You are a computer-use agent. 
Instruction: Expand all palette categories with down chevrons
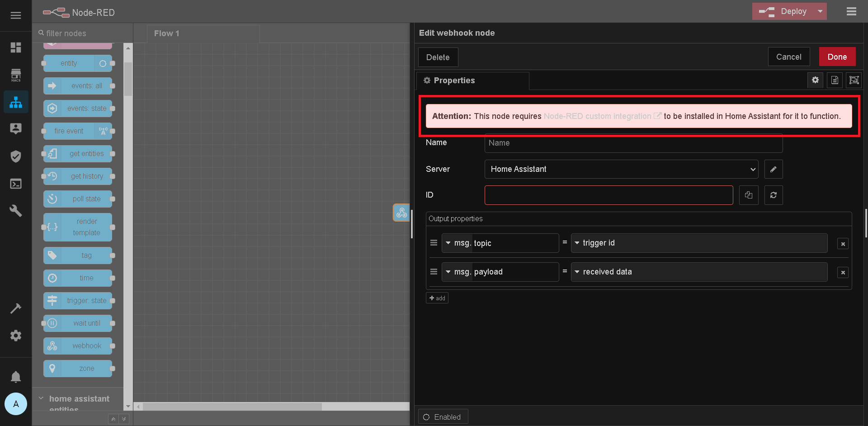(x=124, y=419)
